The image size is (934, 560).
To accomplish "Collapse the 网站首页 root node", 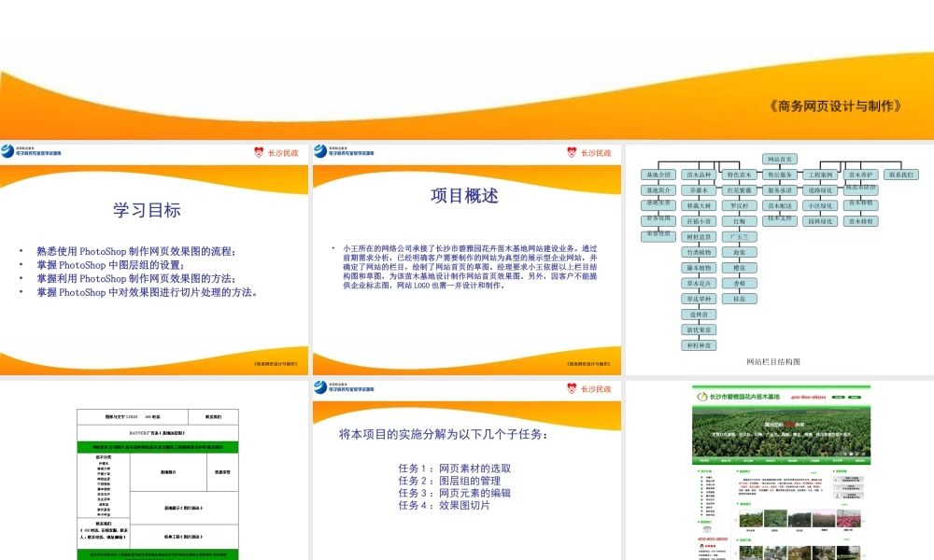I will click(779, 159).
